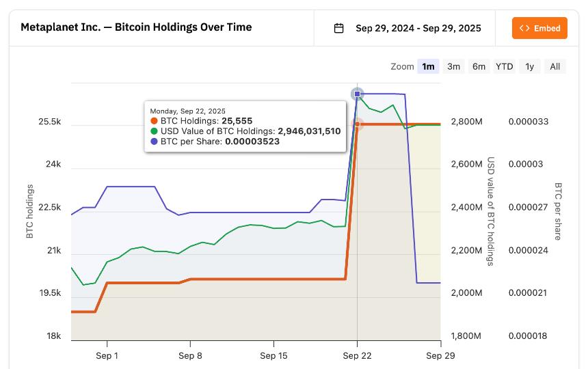This screenshot has height=369, width=588.
Task: Click the calendar icon beside date range
Action: click(338, 28)
